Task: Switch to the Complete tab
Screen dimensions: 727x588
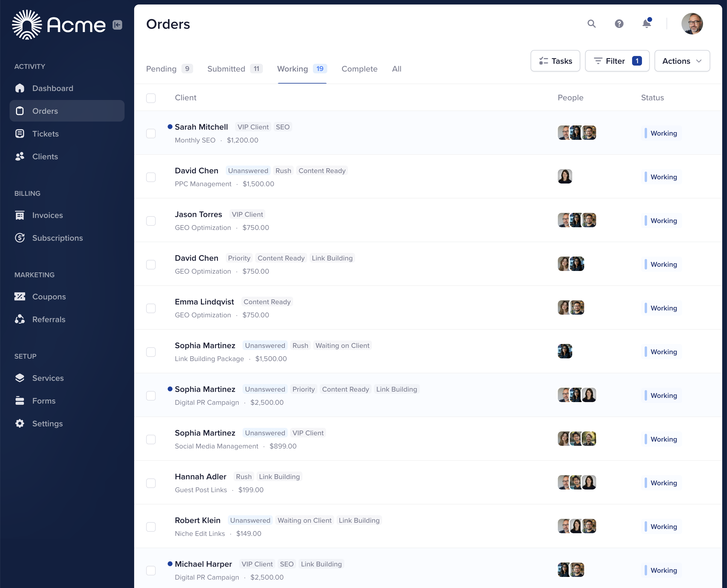Action: point(359,69)
